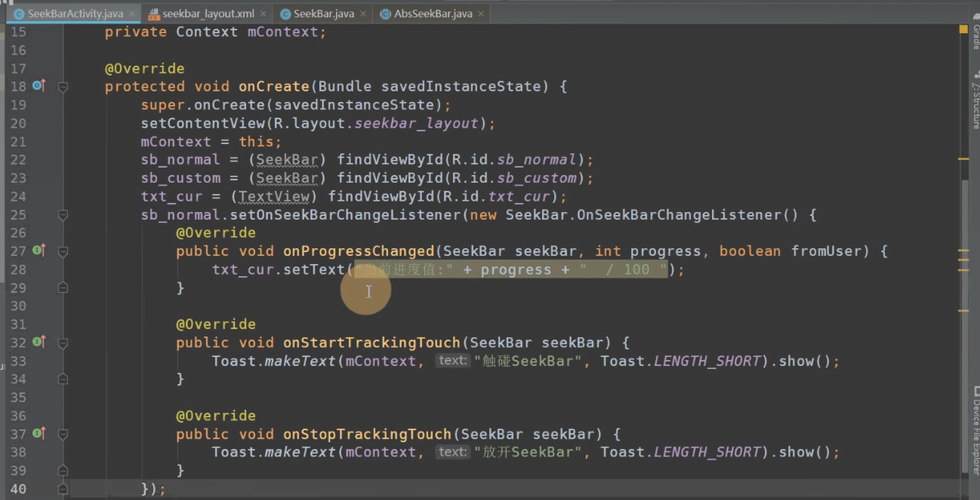Click the seekbar_layout resource reference
The image size is (980, 500).
[x=433, y=123]
